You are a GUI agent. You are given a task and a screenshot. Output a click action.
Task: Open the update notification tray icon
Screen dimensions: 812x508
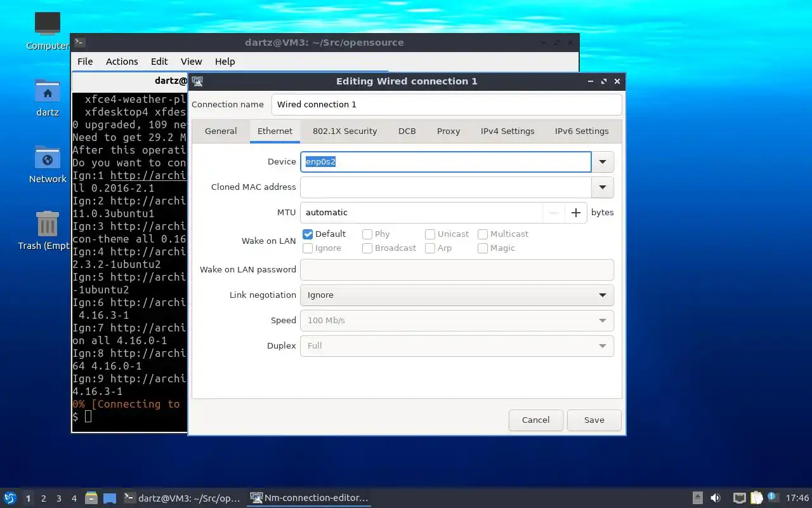coord(773,497)
